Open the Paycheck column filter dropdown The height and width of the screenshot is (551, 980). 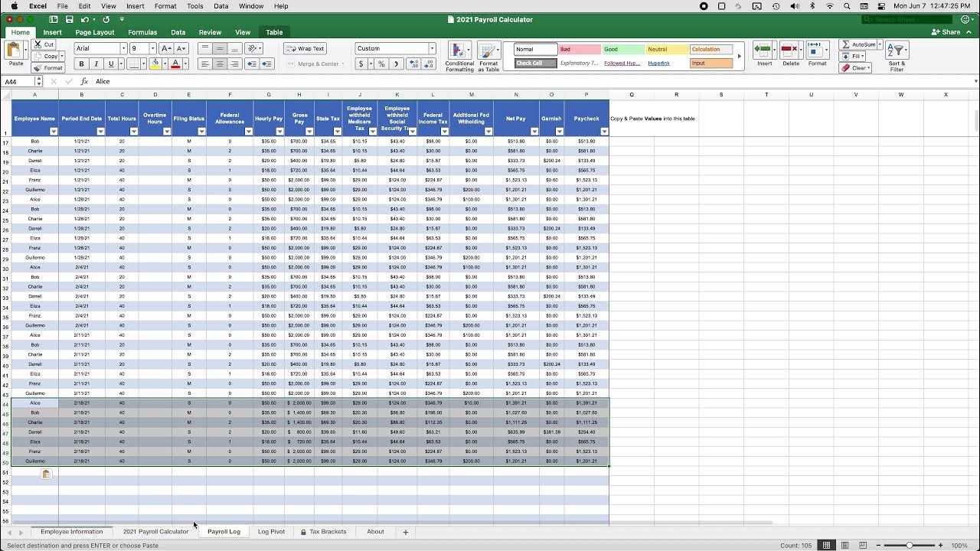click(604, 132)
